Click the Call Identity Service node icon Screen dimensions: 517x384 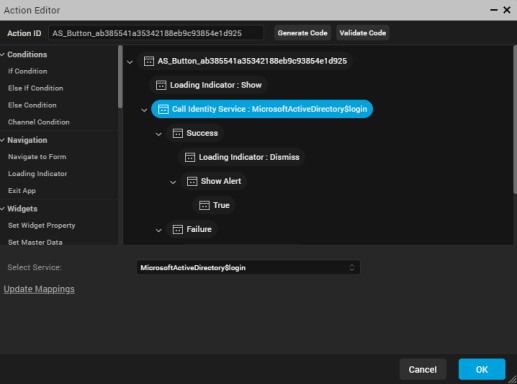(x=163, y=109)
